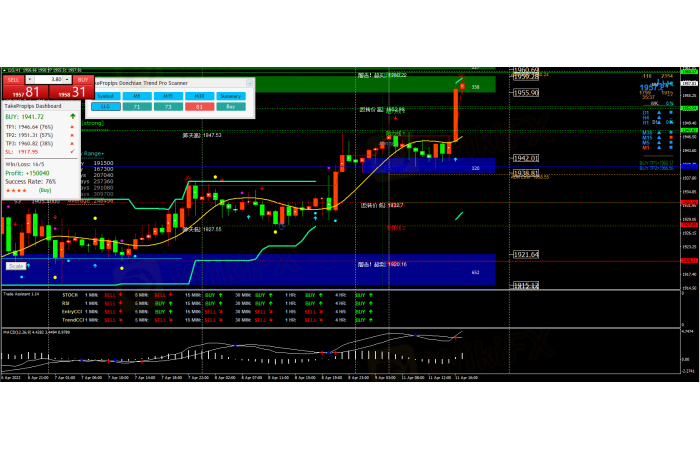Screen dimensions: 700x450
Task: Click the Symbol header in scanner
Action: (105, 95)
